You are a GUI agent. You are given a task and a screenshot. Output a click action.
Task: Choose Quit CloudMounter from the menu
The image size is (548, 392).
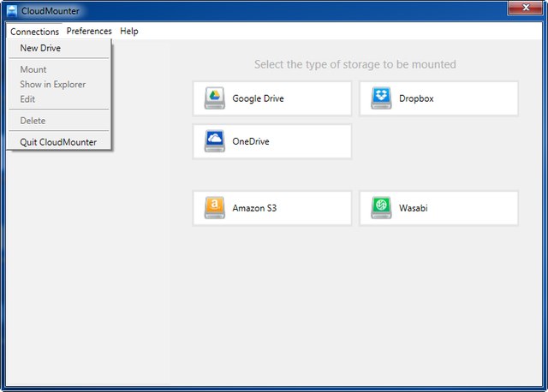click(x=58, y=142)
